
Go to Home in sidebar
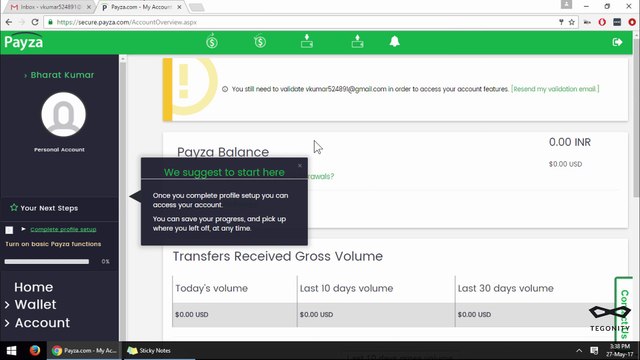(33, 287)
